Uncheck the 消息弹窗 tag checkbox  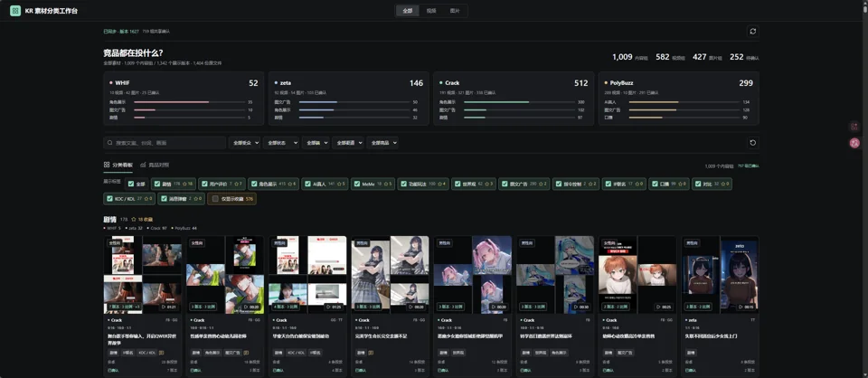pos(164,198)
